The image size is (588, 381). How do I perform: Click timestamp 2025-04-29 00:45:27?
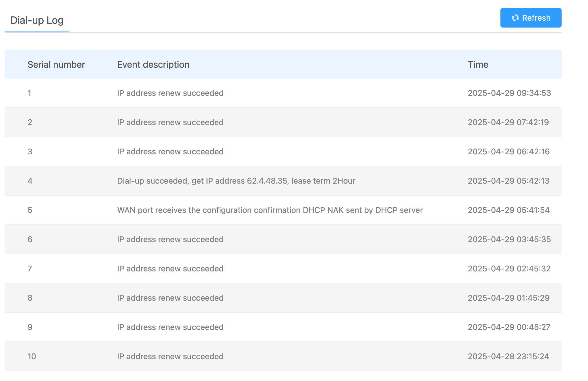pos(509,327)
